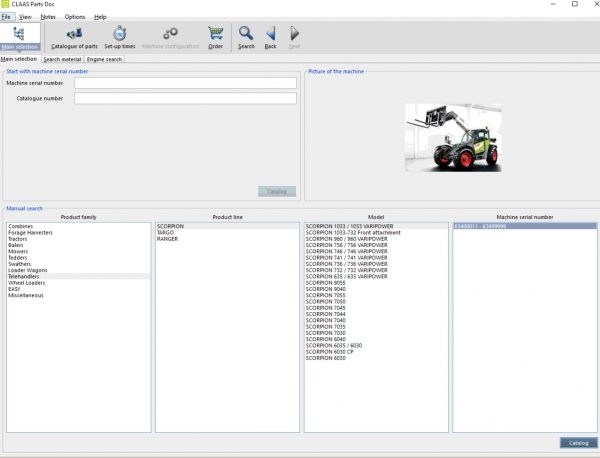Switch to Main selection tab
Viewport: 600px width, 458px height.
19,59
